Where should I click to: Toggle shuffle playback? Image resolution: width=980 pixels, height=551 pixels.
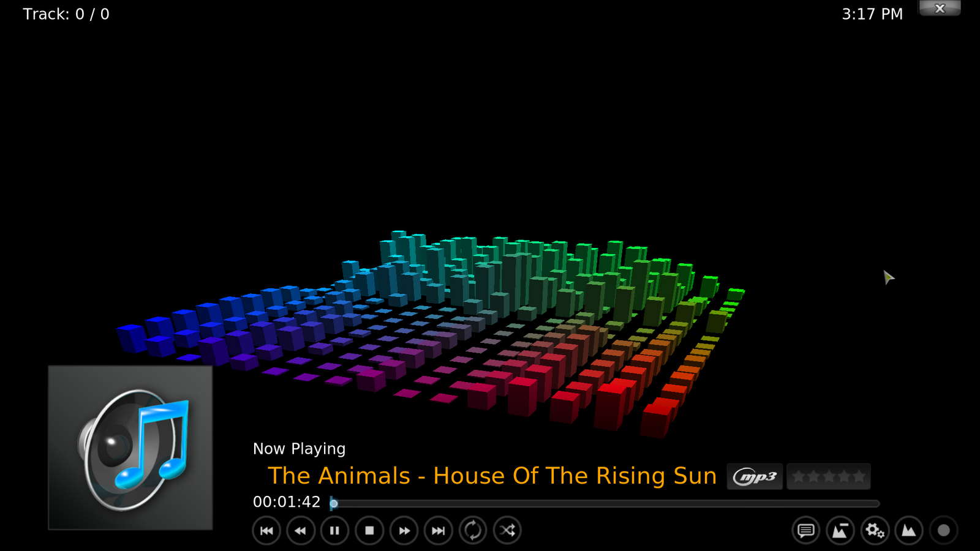(507, 530)
